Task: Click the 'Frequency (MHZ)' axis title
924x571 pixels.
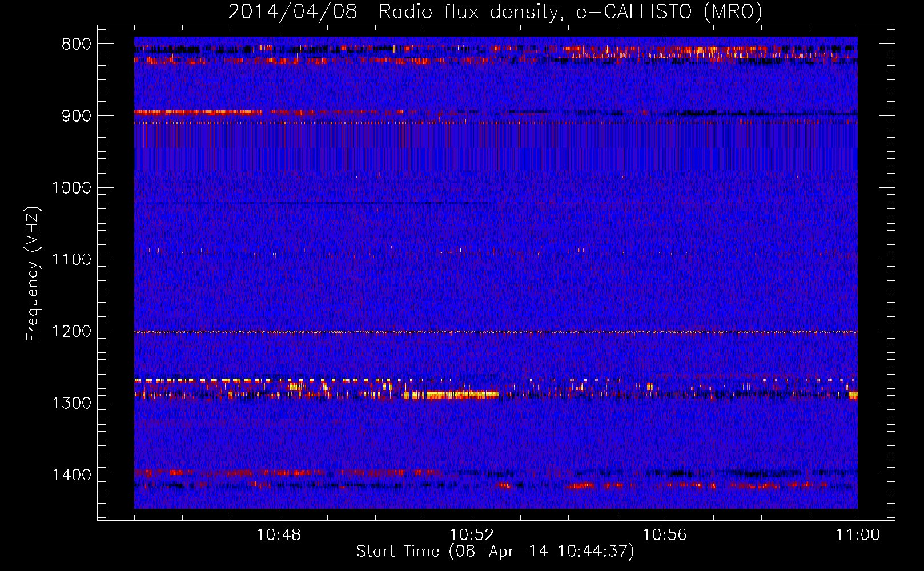Action: pyautogui.click(x=33, y=274)
